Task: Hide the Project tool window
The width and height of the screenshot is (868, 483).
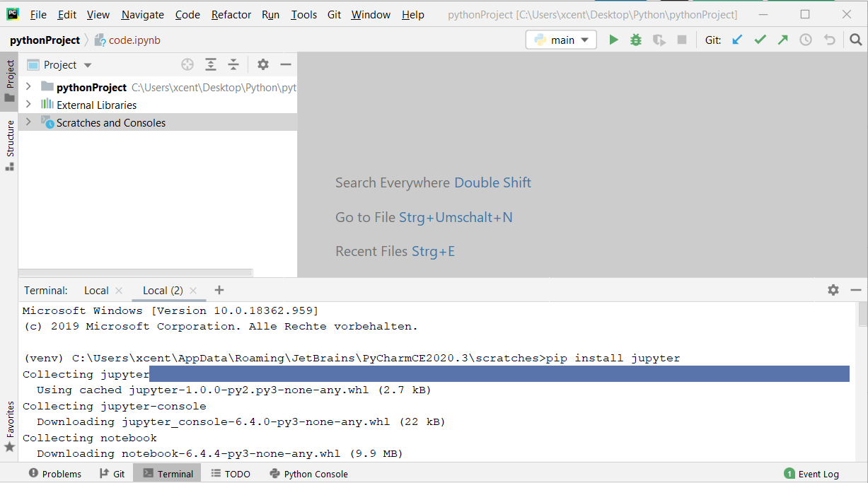Action: click(x=286, y=64)
